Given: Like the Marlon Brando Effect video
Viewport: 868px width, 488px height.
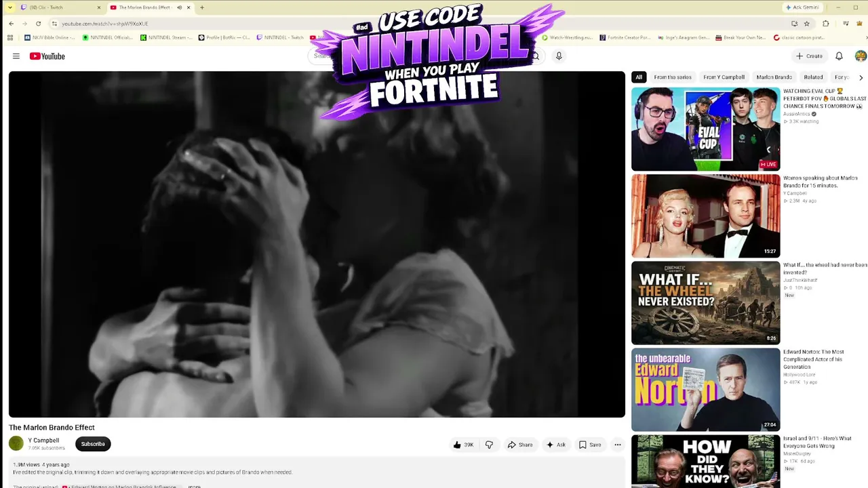Looking at the screenshot, I should (x=464, y=445).
